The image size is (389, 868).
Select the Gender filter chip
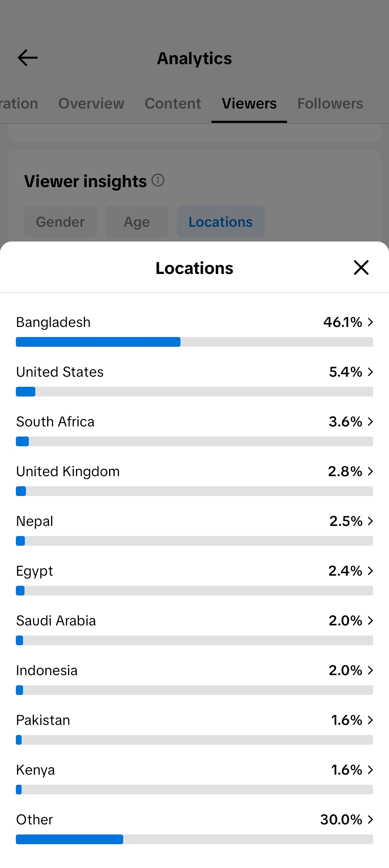point(61,222)
